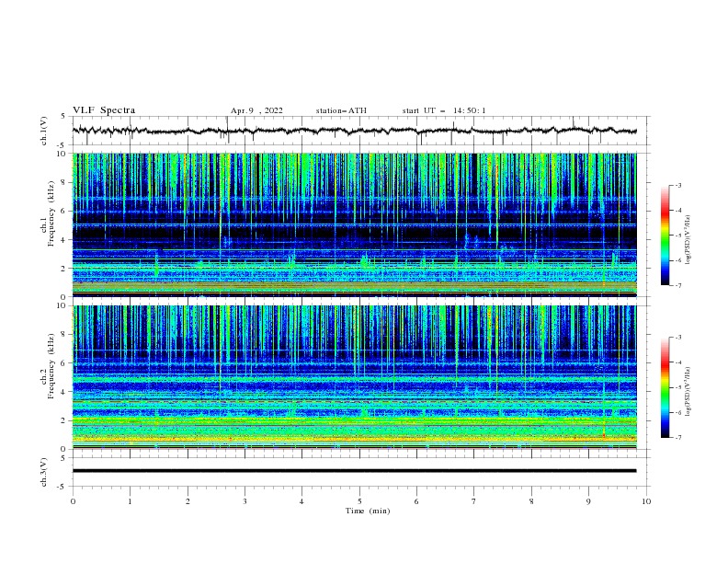Click the "ch.3(V)" axis label
The width and height of the screenshot is (728, 563).
pos(44,472)
